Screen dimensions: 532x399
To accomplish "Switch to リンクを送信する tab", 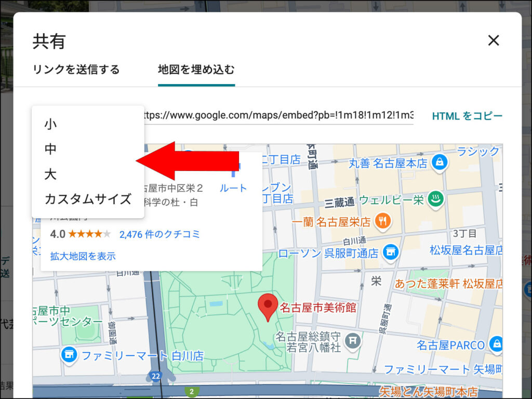I will click(76, 70).
